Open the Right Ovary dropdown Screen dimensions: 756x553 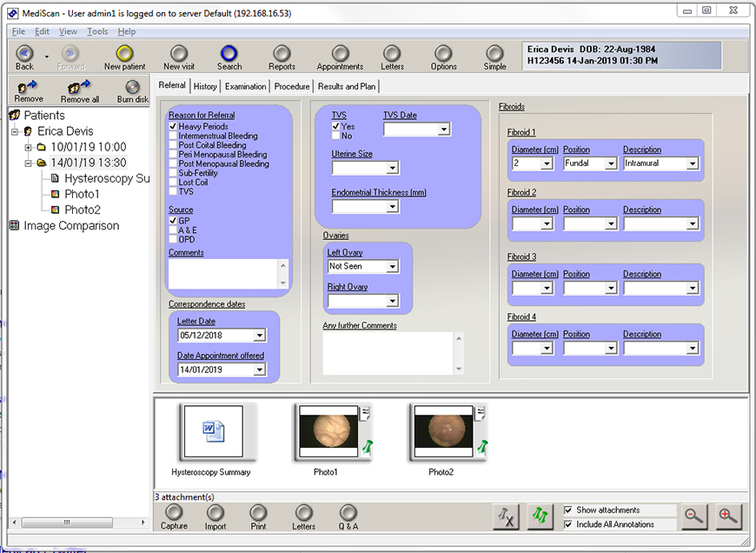coord(393,301)
